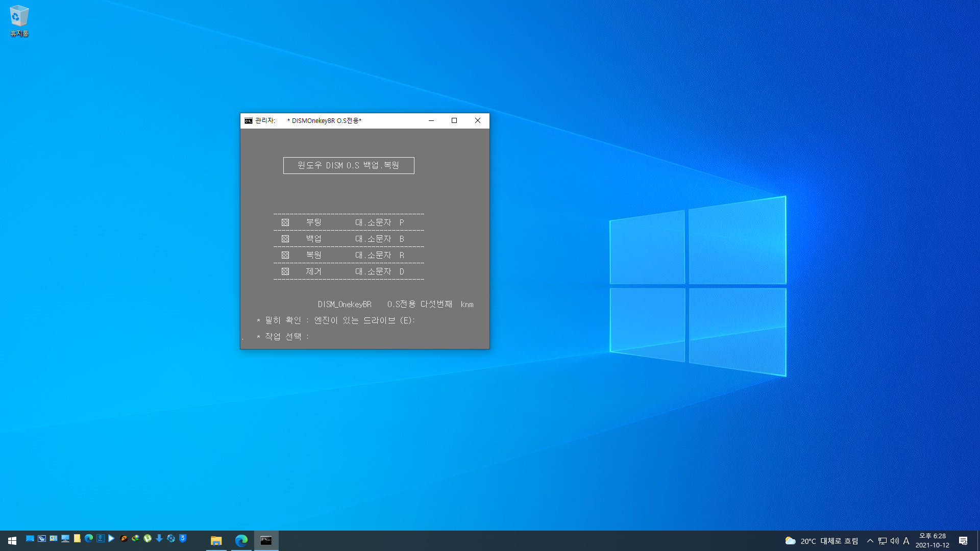Open the volume control tray icon

coord(895,541)
